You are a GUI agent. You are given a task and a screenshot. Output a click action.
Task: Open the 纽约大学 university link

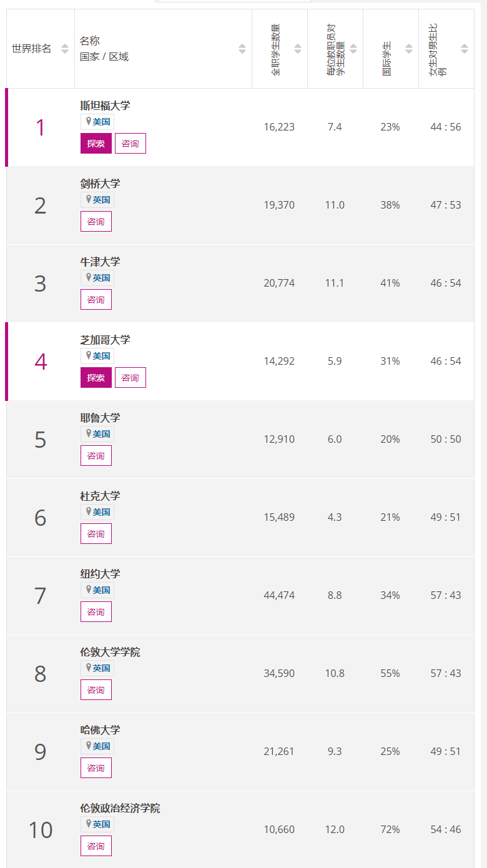coord(100,574)
